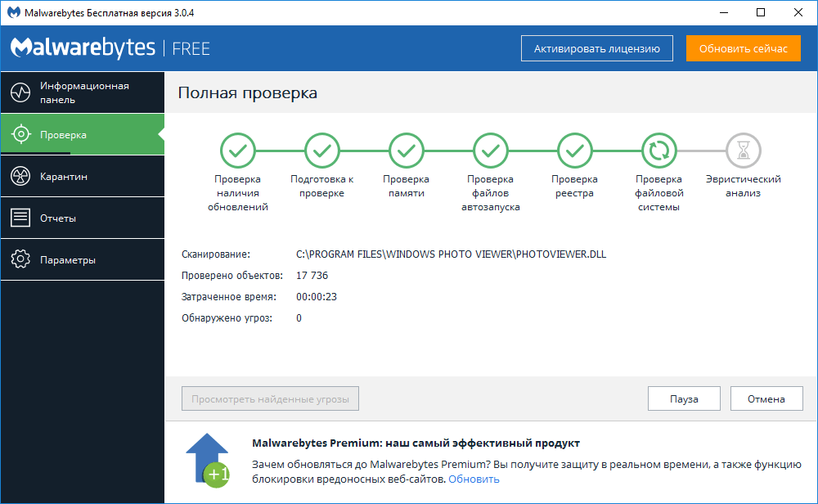Click the spinning Проверка файловой системы icon
Viewport: 818px width, 504px height.
(659, 151)
